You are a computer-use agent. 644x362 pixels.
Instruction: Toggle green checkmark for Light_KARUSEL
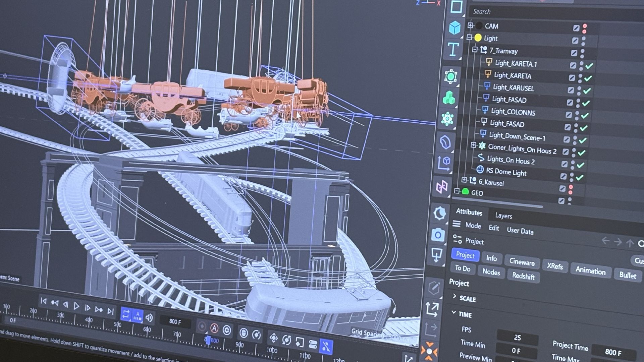587,91
